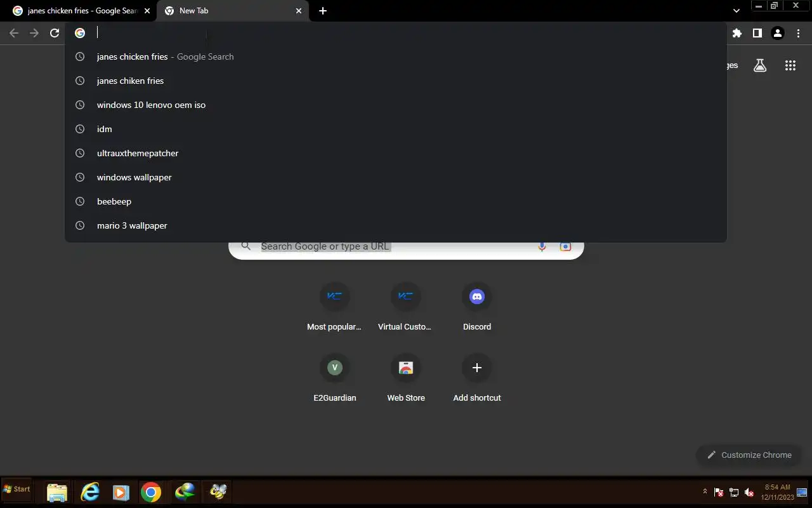
Task: Select suggestion windows wallpaper
Action: (396, 177)
